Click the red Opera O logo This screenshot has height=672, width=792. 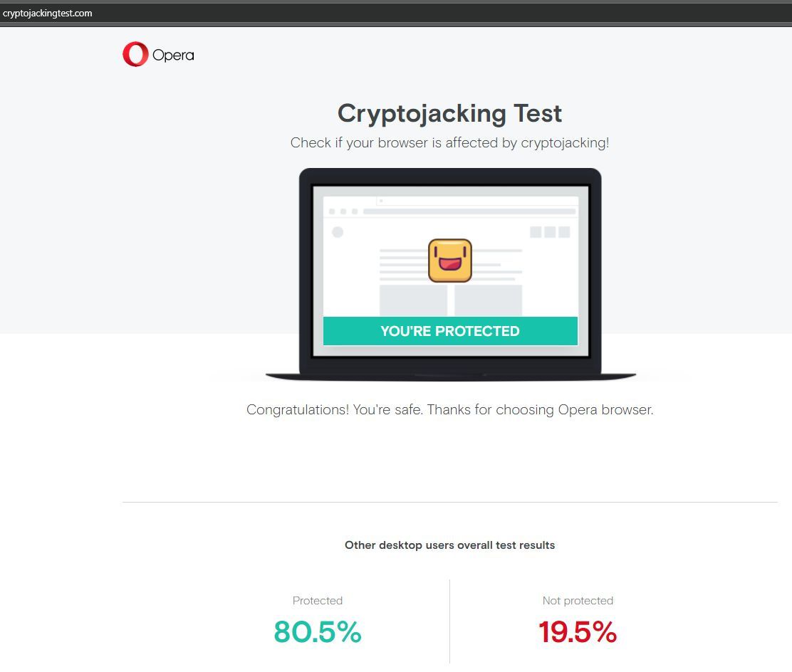[x=135, y=54]
